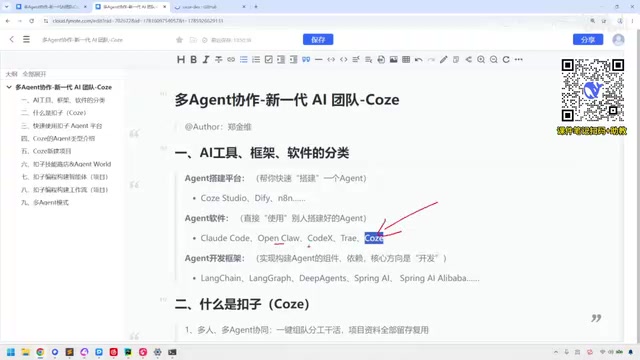Toggle the numbered list icon
640x360 pixels.
point(256,60)
